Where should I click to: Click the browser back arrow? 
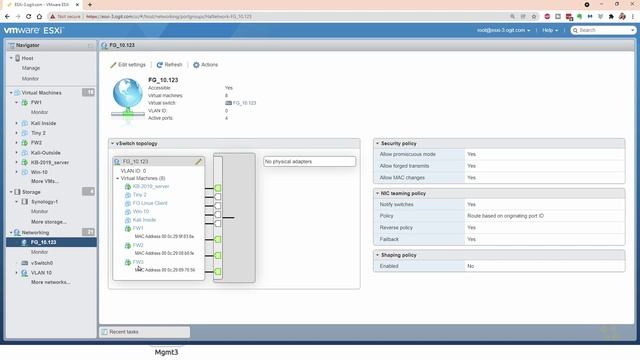[7, 16]
